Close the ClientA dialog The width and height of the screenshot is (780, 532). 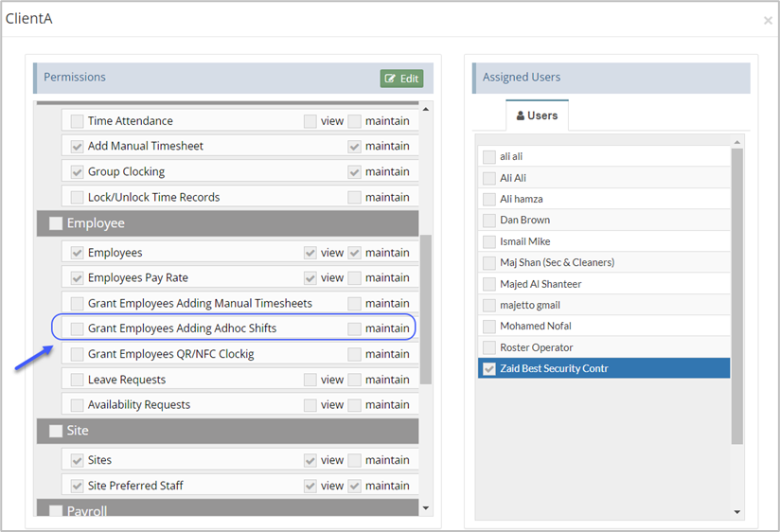coord(768,21)
